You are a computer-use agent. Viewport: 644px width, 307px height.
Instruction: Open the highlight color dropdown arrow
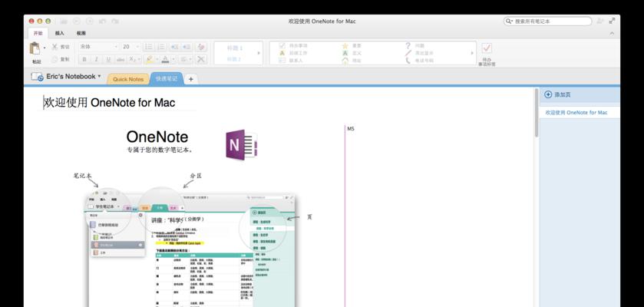(x=157, y=60)
